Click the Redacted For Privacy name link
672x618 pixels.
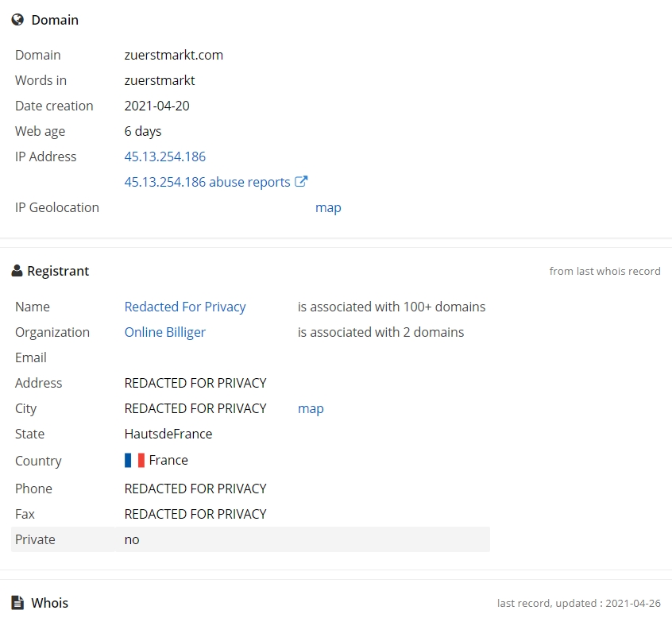coord(185,307)
